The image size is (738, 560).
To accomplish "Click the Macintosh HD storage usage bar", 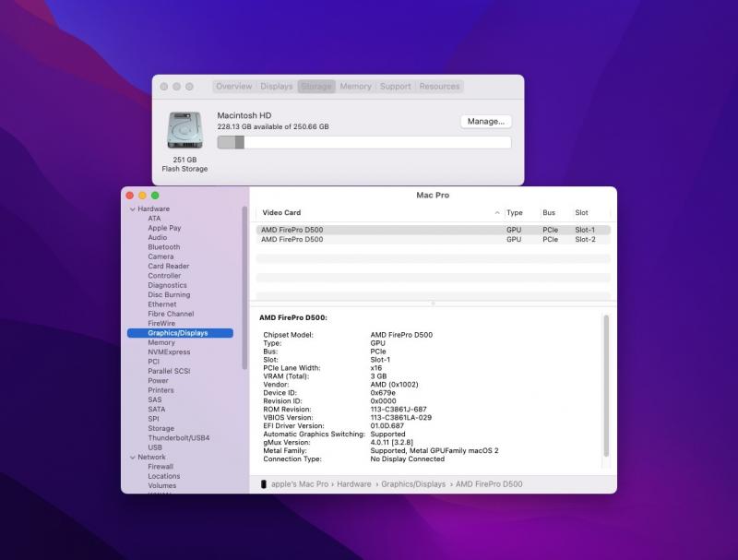I will (364, 143).
